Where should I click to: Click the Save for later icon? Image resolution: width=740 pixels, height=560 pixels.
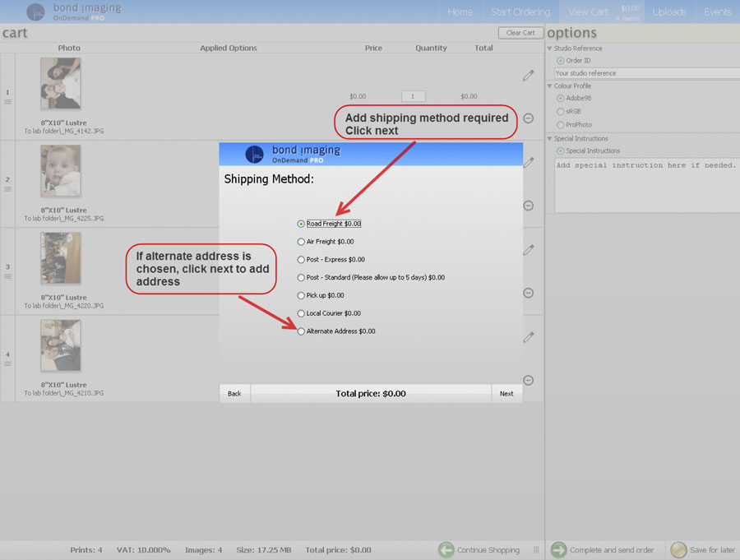pyautogui.click(x=678, y=549)
